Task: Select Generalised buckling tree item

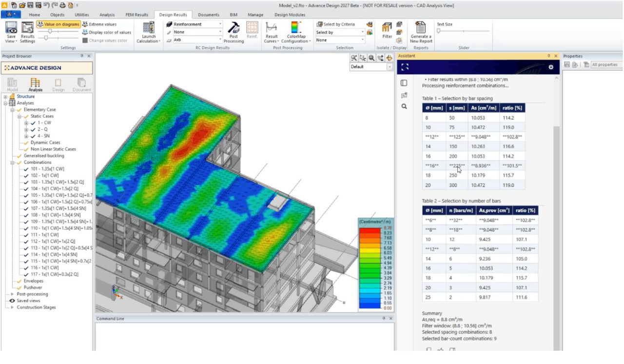Action: pos(44,156)
